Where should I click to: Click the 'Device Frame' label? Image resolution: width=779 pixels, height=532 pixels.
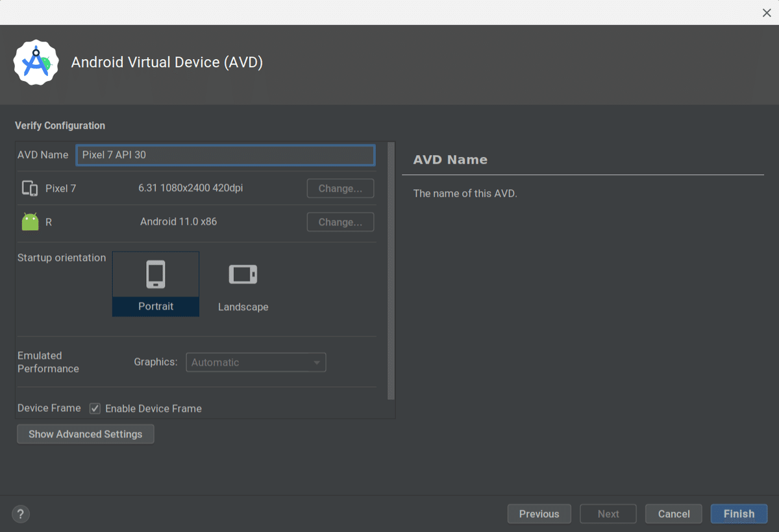click(x=49, y=408)
